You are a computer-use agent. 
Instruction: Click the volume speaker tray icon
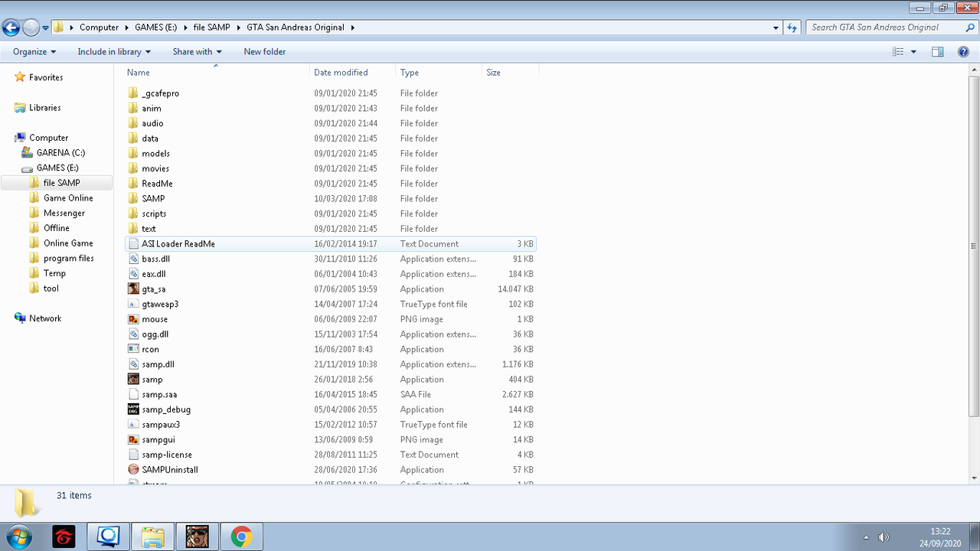point(884,537)
